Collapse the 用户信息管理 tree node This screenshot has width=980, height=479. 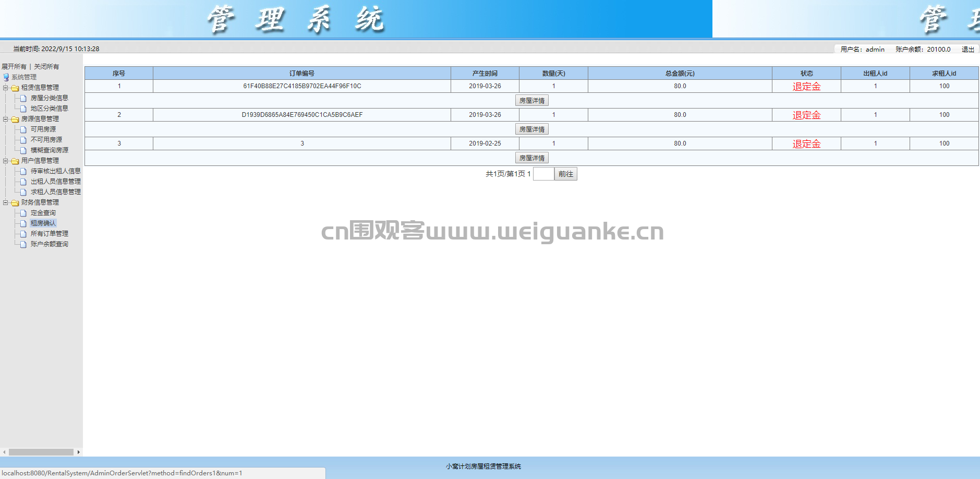point(5,161)
